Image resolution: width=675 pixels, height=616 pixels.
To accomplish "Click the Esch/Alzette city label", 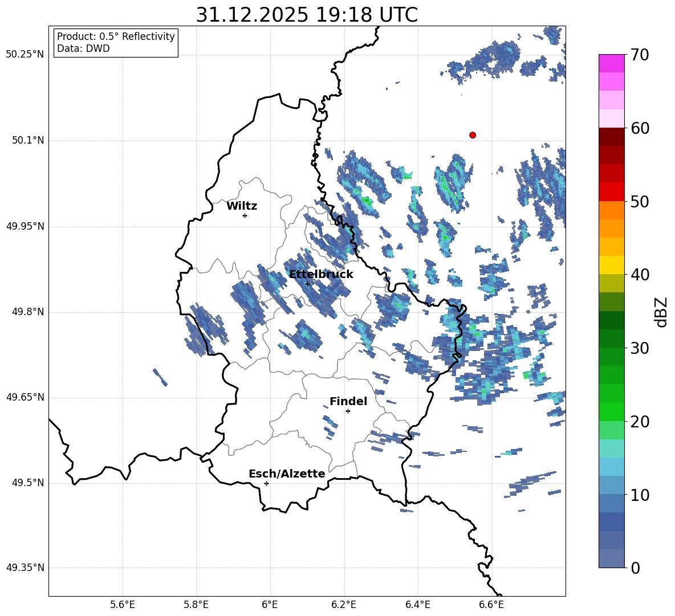I will coord(287,474).
